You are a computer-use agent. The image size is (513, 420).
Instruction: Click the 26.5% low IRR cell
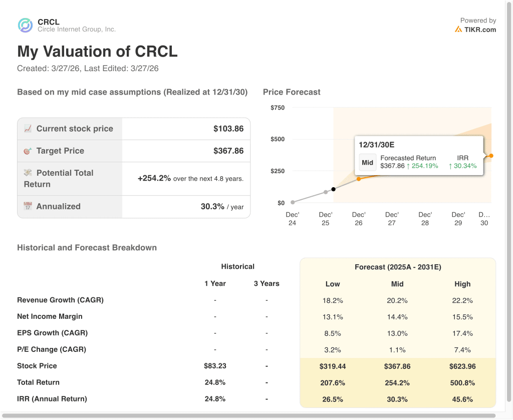coord(333,399)
